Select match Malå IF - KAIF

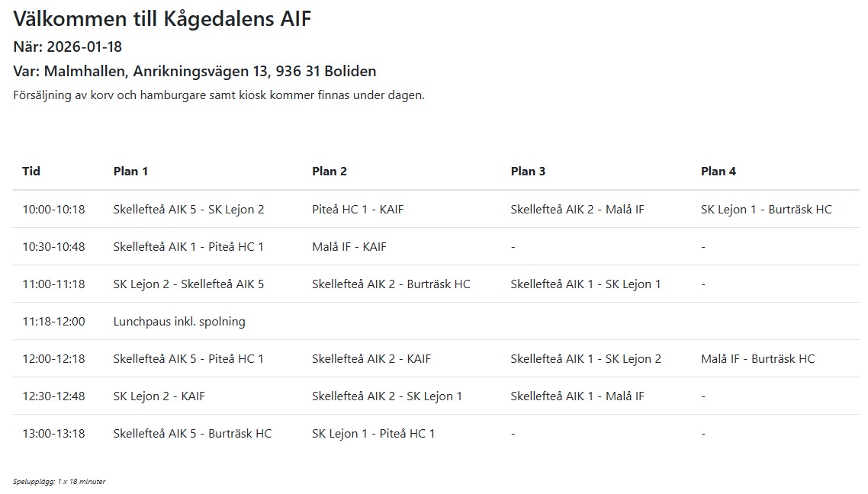(349, 247)
